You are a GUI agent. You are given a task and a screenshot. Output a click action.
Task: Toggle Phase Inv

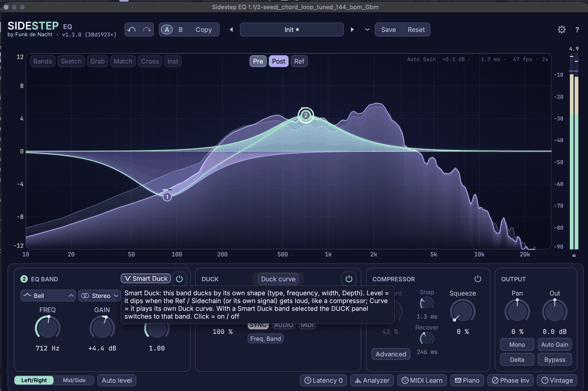click(x=511, y=380)
